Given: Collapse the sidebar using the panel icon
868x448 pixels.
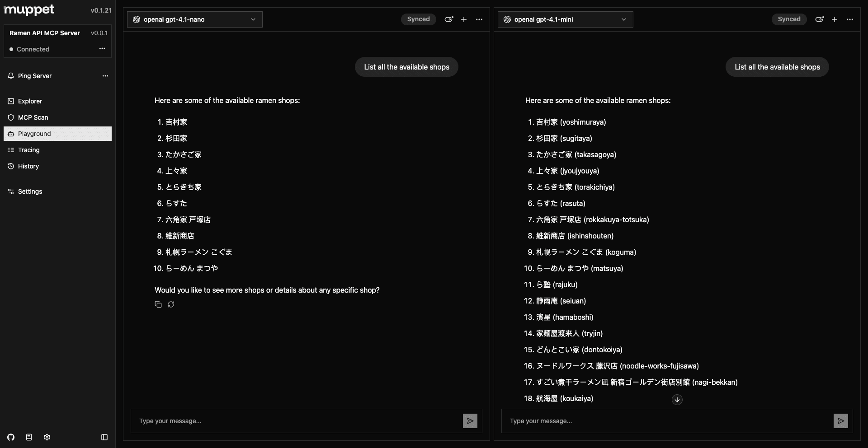Looking at the screenshot, I should [x=104, y=437].
